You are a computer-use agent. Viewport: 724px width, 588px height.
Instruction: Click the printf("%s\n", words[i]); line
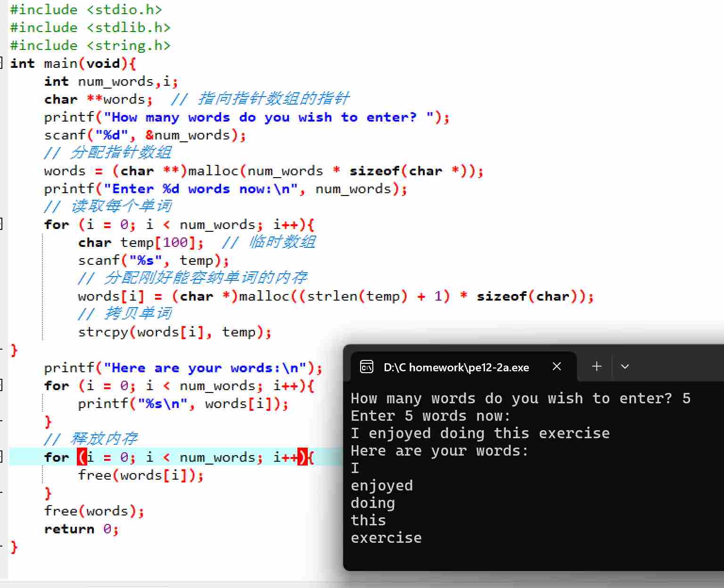pyautogui.click(x=183, y=403)
